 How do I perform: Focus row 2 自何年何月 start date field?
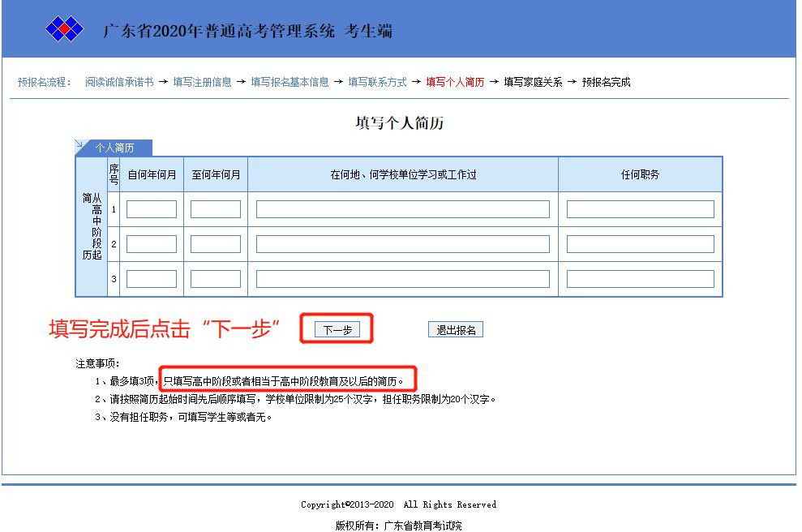[x=152, y=244]
